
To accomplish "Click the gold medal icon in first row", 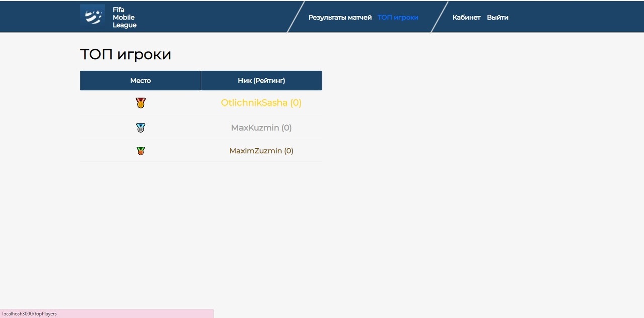I will 141,103.
